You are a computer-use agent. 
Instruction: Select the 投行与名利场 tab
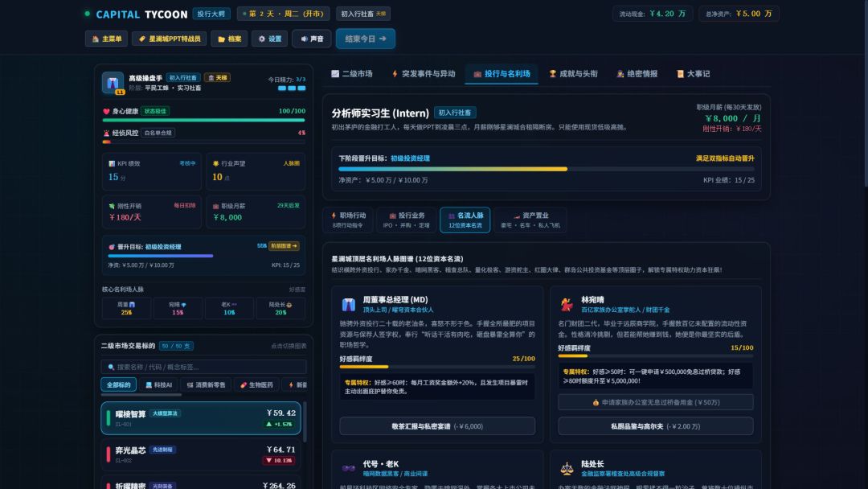(x=502, y=74)
